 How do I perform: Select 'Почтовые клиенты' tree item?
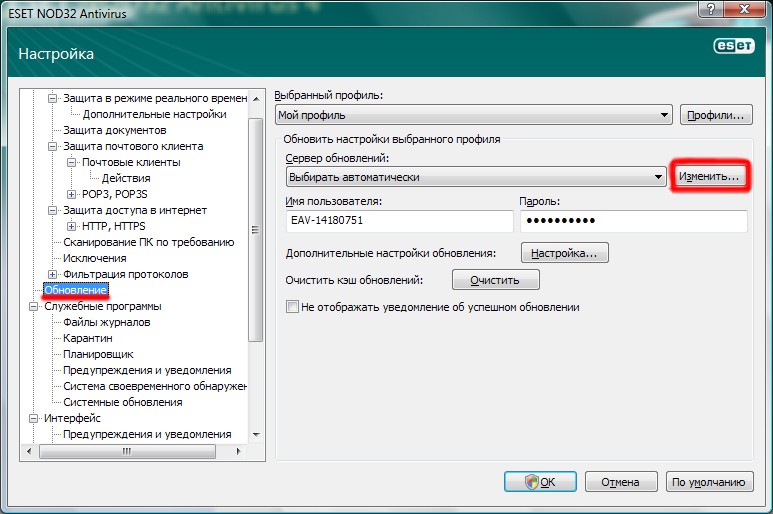pyautogui.click(x=131, y=162)
